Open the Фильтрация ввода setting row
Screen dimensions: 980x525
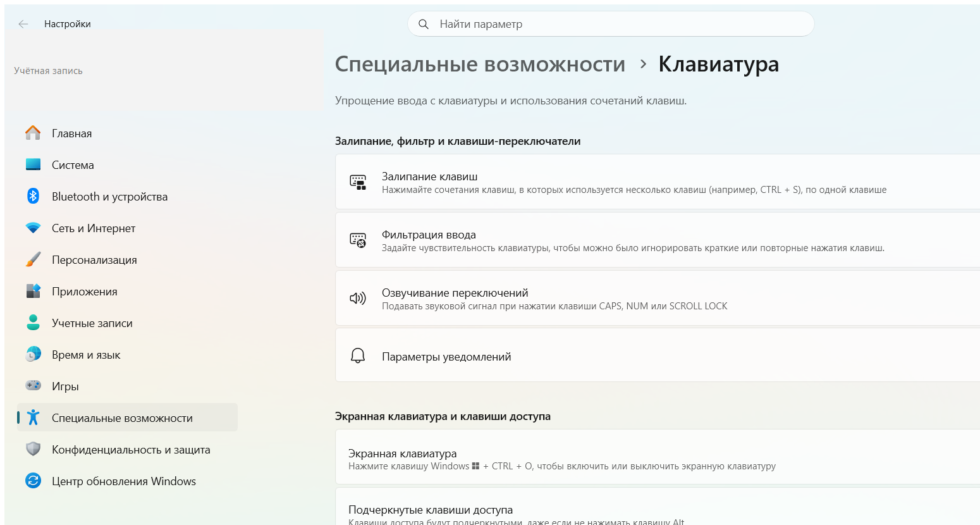pyautogui.click(x=658, y=240)
